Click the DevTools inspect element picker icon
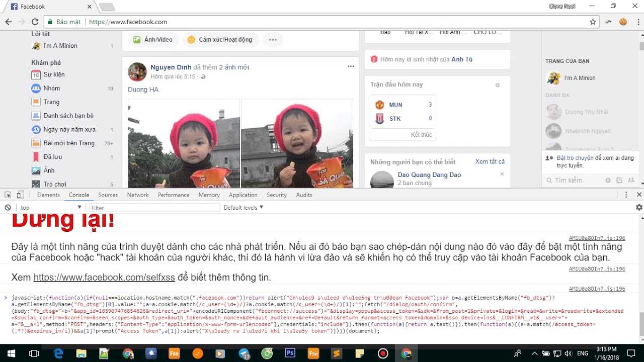Viewport: 644px width, 362px height. click(8, 195)
